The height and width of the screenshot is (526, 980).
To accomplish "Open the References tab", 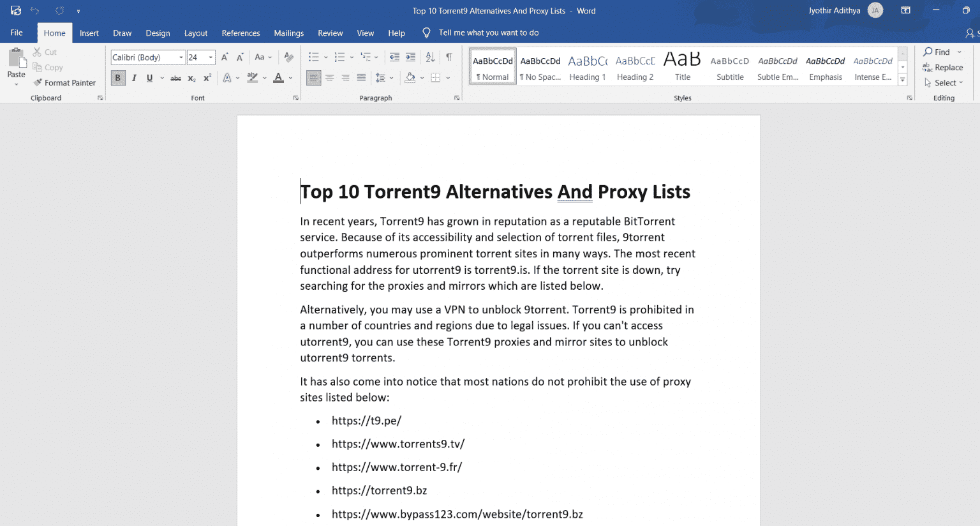I will 241,33.
